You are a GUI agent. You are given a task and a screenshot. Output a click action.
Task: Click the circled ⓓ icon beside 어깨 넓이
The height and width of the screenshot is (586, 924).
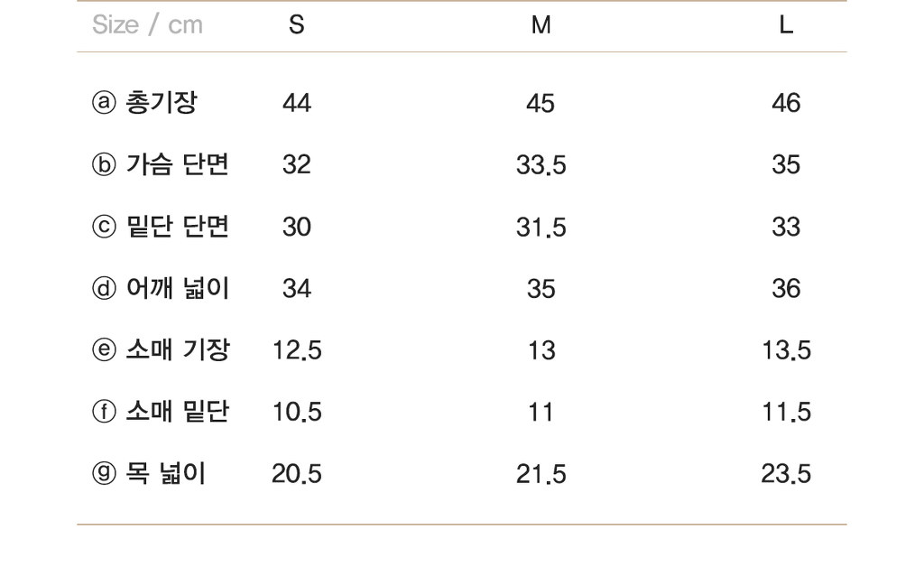click(104, 288)
